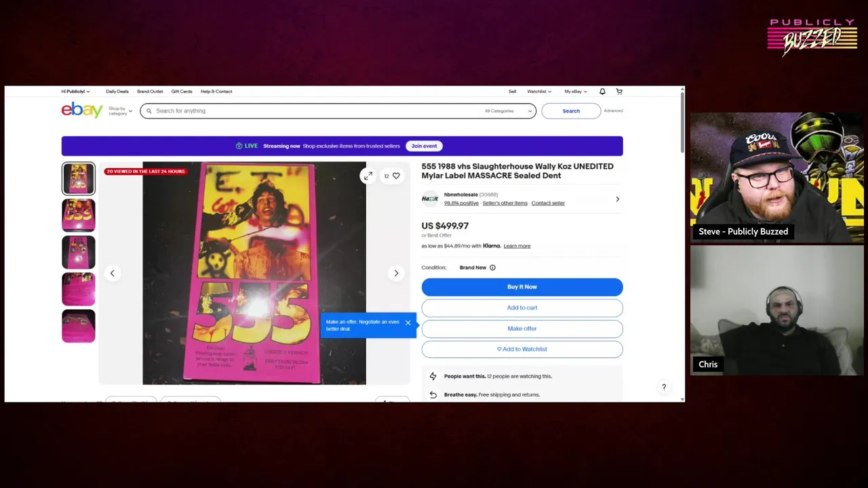Open the Sell link

coord(513,91)
